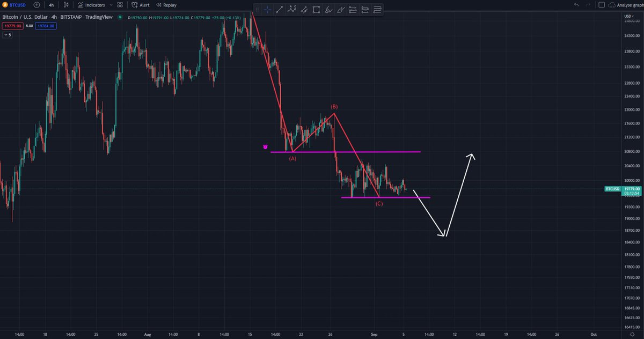This screenshot has height=339, width=644.
Task: Activate the crosshair cursor tool
Action: point(267,9)
